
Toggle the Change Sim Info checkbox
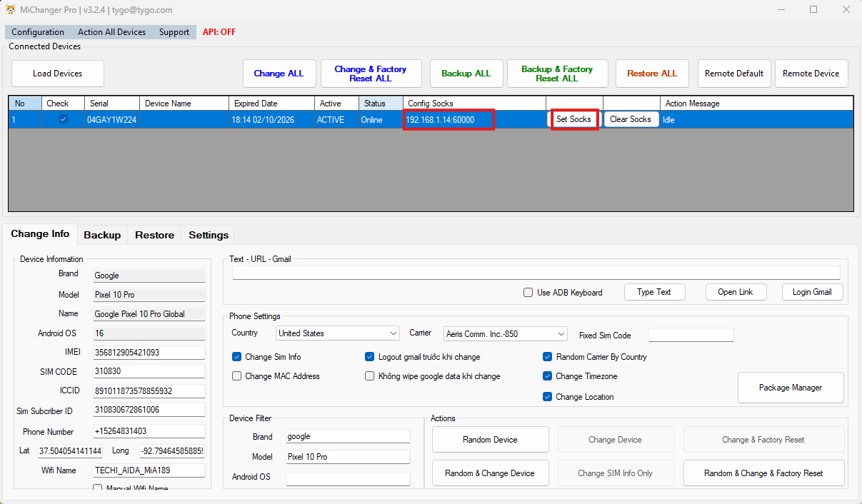[x=237, y=357]
